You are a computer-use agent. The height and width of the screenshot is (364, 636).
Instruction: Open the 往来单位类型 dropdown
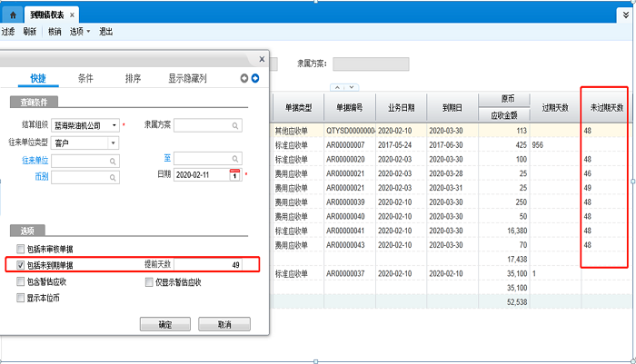[x=113, y=143]
